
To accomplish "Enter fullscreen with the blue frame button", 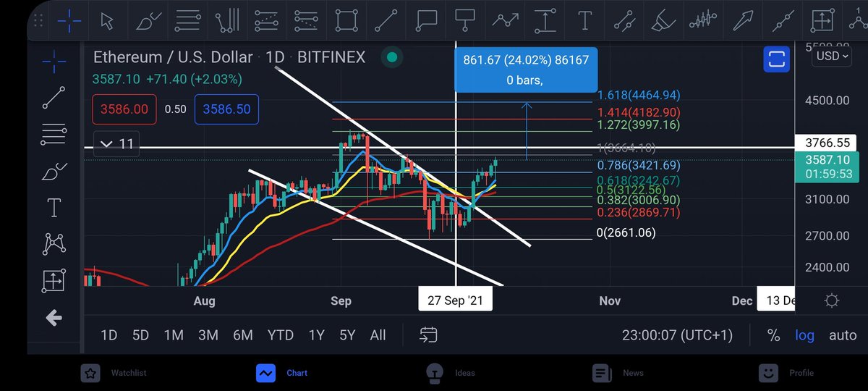I will click(777, 60).
